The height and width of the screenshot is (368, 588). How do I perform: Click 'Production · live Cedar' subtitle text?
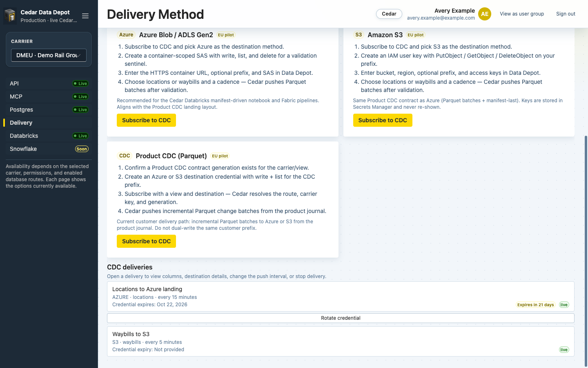(x=49, y=20)
